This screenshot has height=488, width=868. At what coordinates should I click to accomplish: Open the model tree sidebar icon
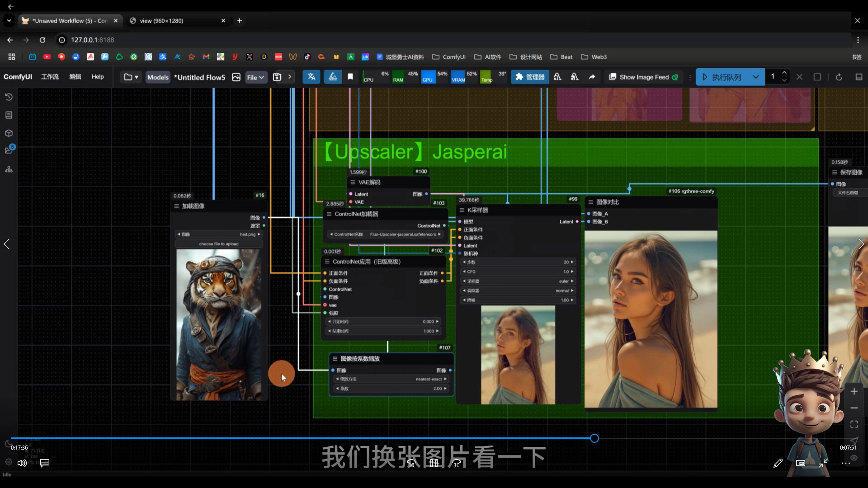[x=9, y=169]
